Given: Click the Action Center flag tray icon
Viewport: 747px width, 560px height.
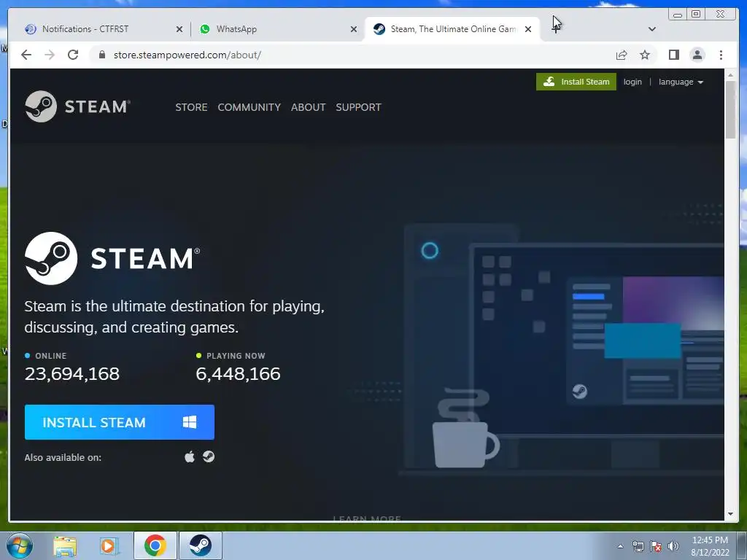Looking at the screenshot, I should point(656,546).
